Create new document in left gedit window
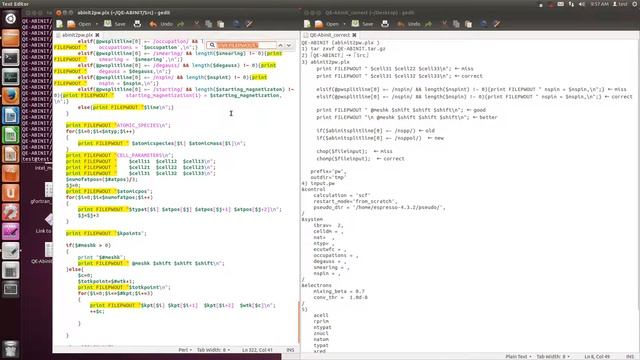This screenshot has width=640, height=360. point(60,24)
